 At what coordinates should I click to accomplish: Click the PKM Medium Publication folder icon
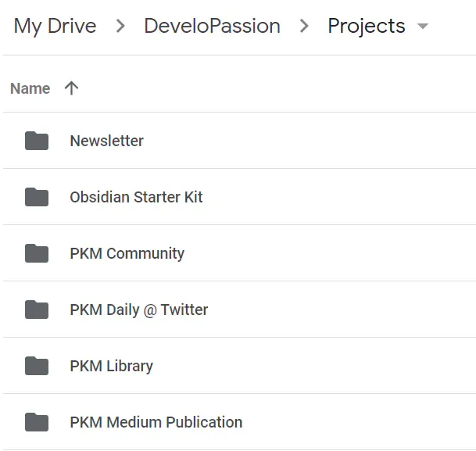click(x=37, y=422)
